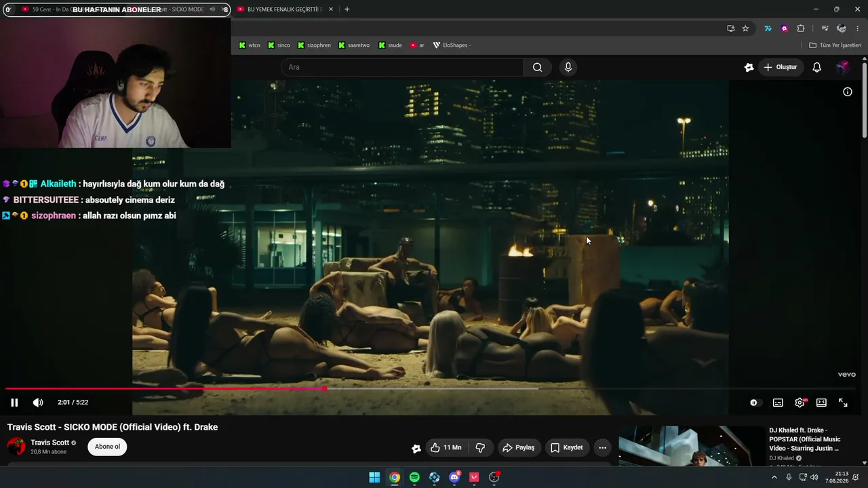The height and width of the screenshot is (488, 868).
Task: Open media controls icon in Chrome toolbar
Action: pos(825,28)
